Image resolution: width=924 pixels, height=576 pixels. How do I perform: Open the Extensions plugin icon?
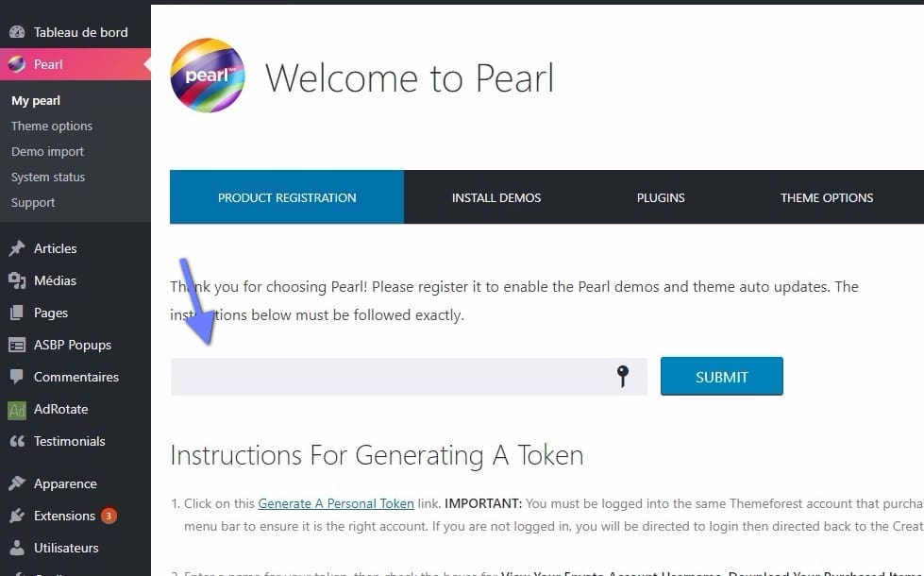click(x=19, y=516)
